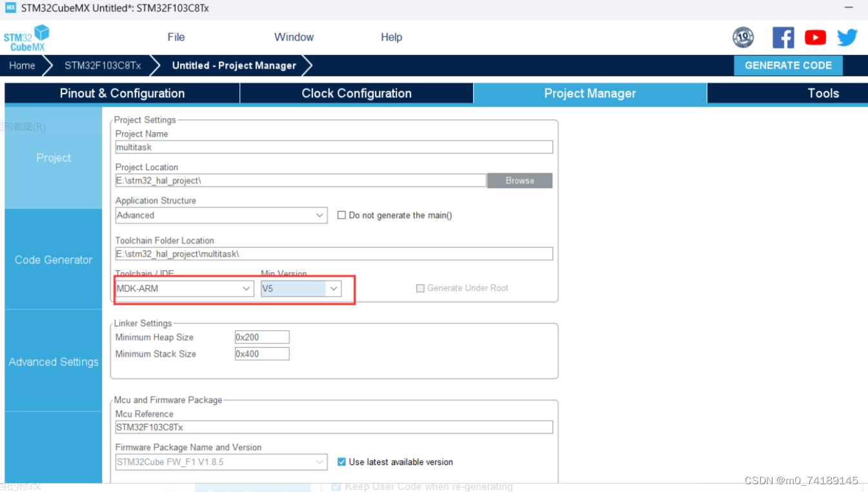This screenshot has width=868, height=492.
Task: Click Browse for project location
Action: (520, 181)
